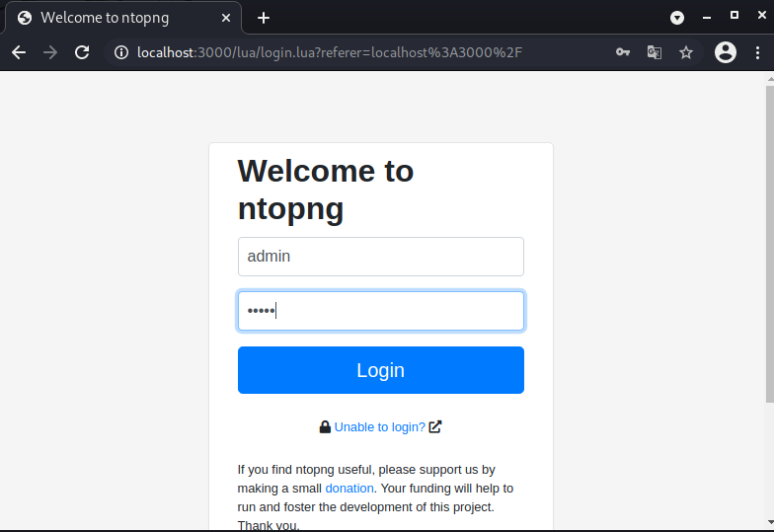Open the Chrome three-dot menu
Viewport: 774px width, 532px height.
(x=757, y=52)
